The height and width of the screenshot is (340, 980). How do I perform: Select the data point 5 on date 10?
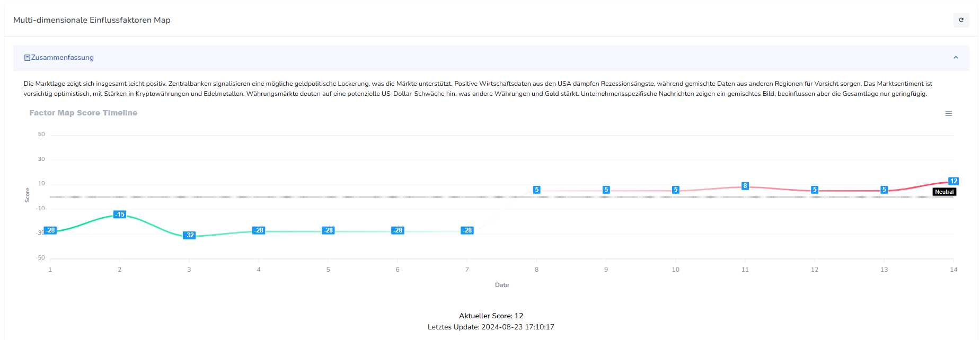coord(675,190)
